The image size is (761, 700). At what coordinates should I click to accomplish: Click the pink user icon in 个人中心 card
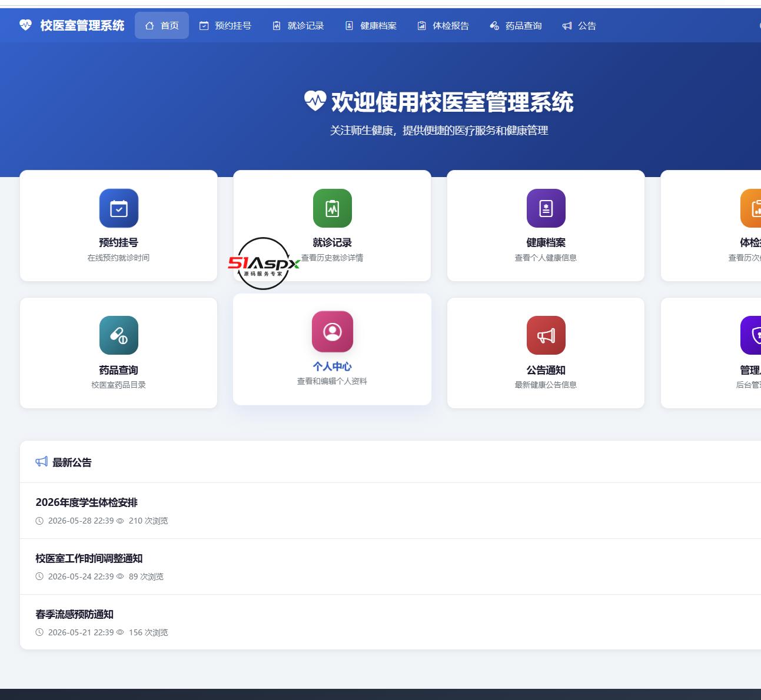[333, 332]
